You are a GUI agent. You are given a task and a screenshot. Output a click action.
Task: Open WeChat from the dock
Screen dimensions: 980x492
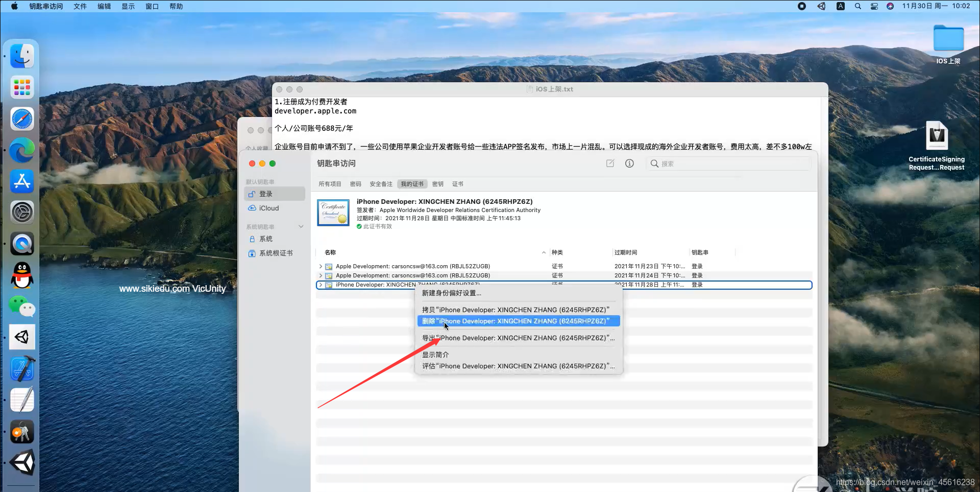click(22, 307)
